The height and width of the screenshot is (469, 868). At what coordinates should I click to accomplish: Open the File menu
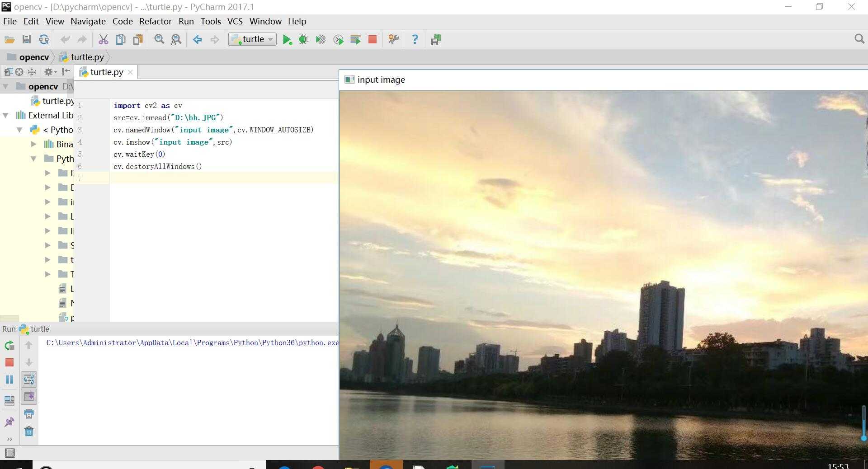pos(9,21)
